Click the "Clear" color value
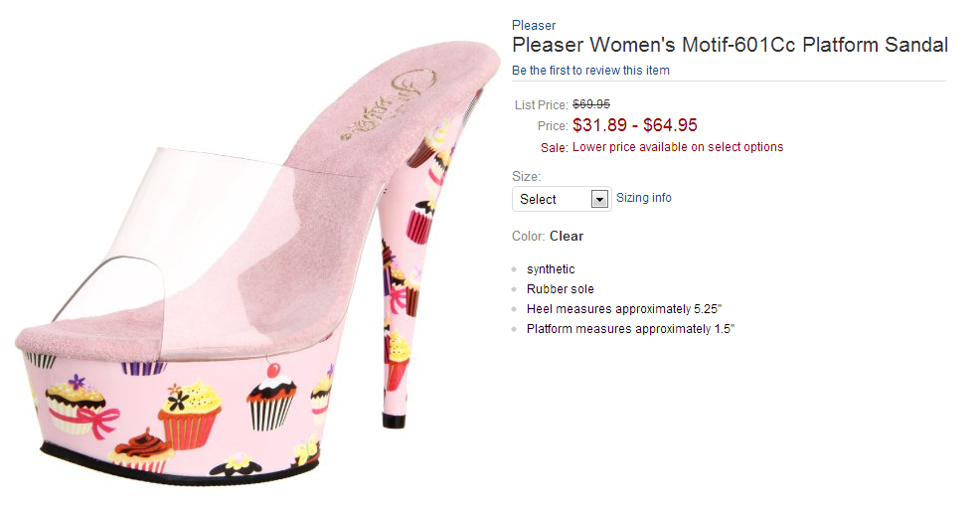 [567, 237]
